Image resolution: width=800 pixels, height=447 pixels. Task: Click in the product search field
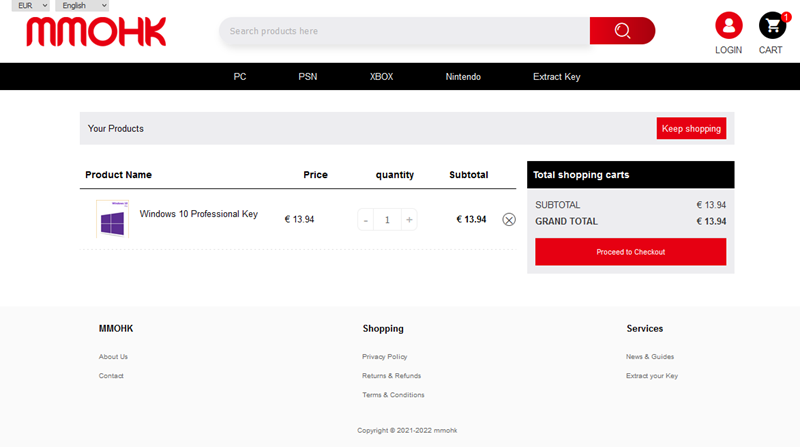pos(400,31)
